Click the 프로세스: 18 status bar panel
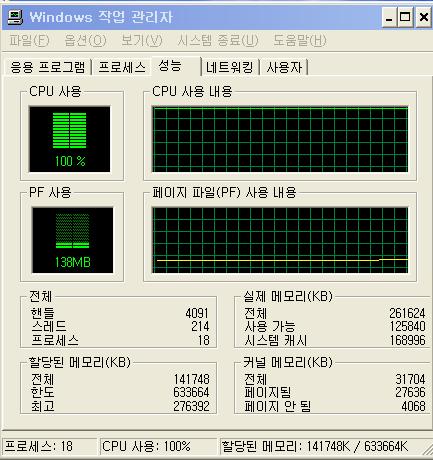This screenshot has width=433, height=460. (49, 446)
